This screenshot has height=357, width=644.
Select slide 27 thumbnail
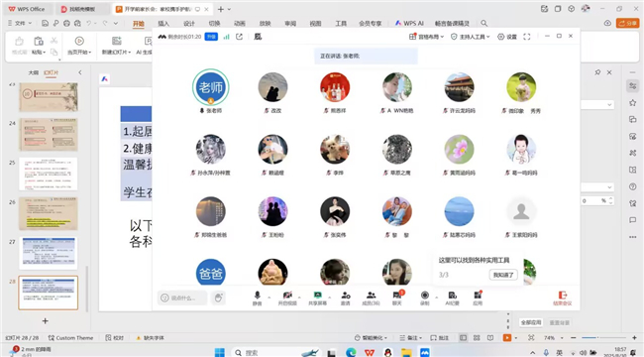point(49,253)
